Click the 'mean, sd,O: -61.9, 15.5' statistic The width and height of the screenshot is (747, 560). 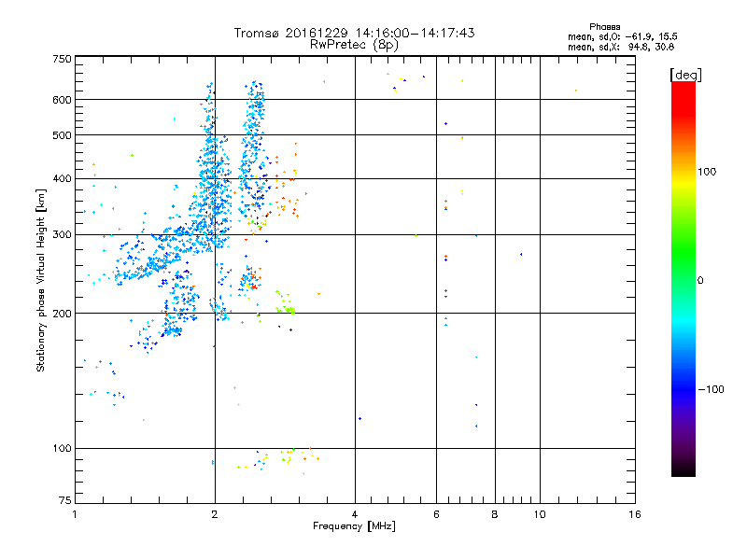coord(622,36)
